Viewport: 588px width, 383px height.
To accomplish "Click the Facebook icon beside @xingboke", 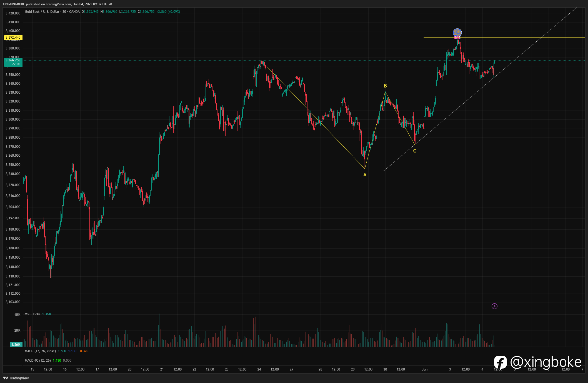I will coord(501,362).
